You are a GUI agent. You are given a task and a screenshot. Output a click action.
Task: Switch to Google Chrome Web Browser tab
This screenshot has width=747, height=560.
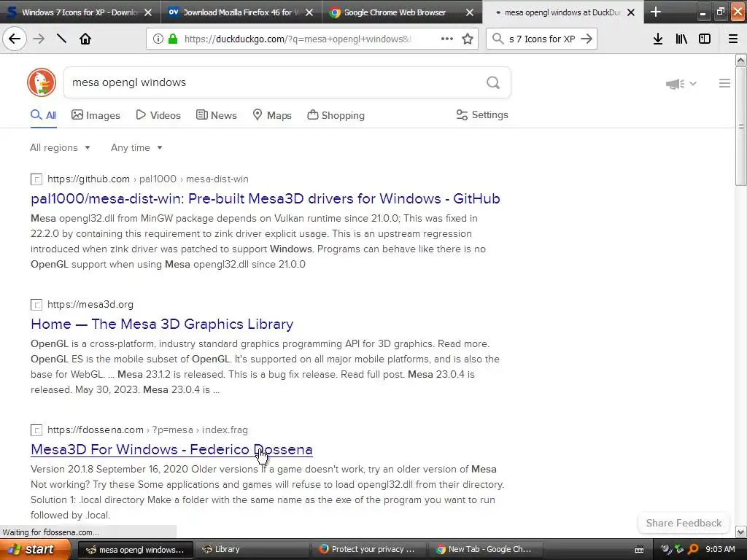pyautogui.click(x=402, y=12)
